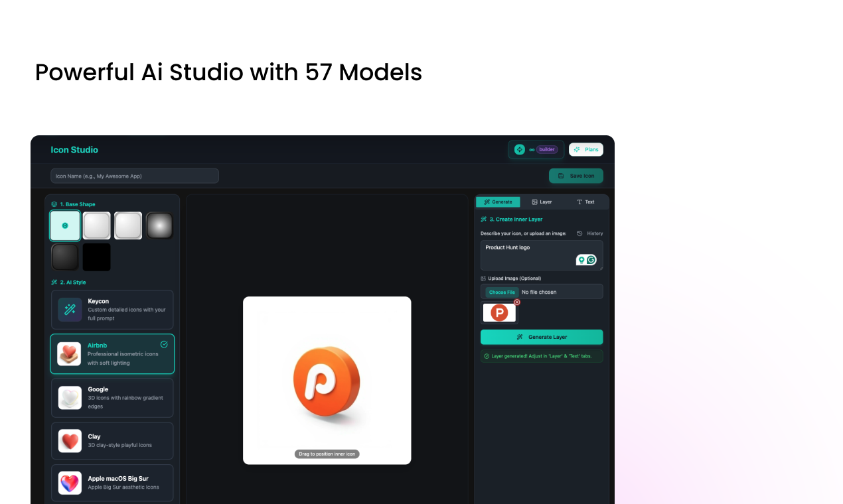843x504 pixels.
Task: Switch to the Generate tab
Action: tap(498, 202)
